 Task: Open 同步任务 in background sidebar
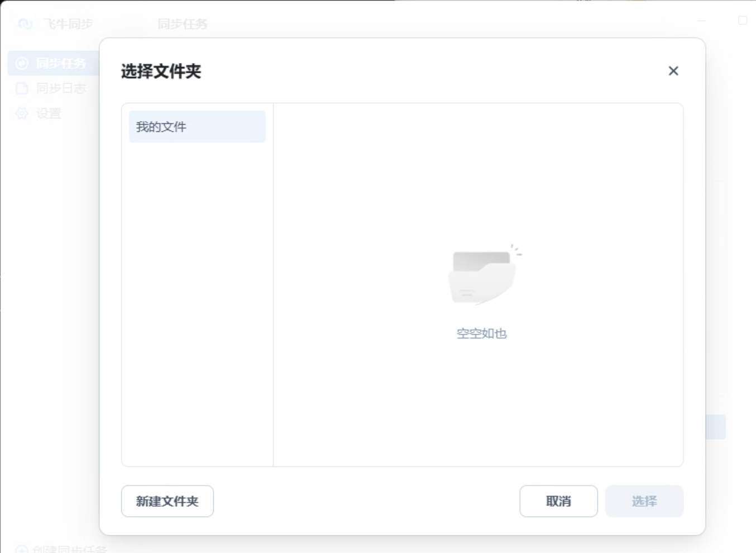tap(54, 63)
